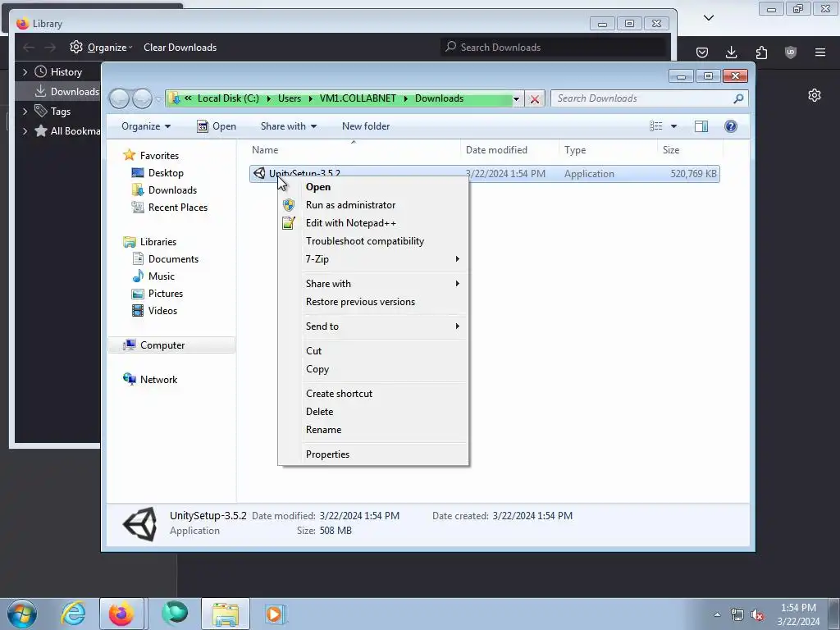Choose Delete from the context menu
The height and width of the screenshot is (630, 840).
320,412
